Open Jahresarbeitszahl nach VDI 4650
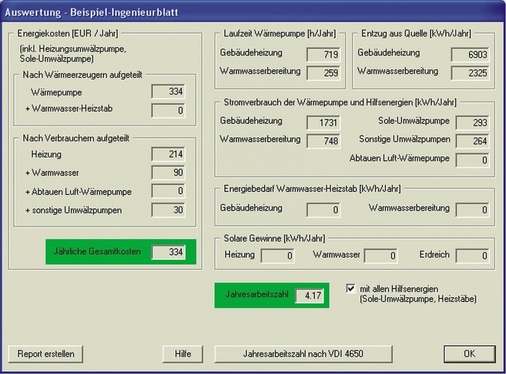Screen dimensions: 506x374 pos(303,354)
